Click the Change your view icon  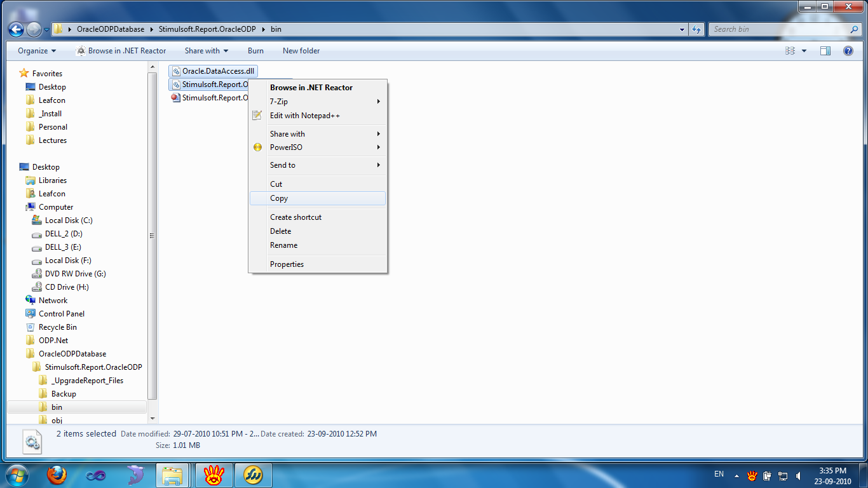(x=790, y=51)
